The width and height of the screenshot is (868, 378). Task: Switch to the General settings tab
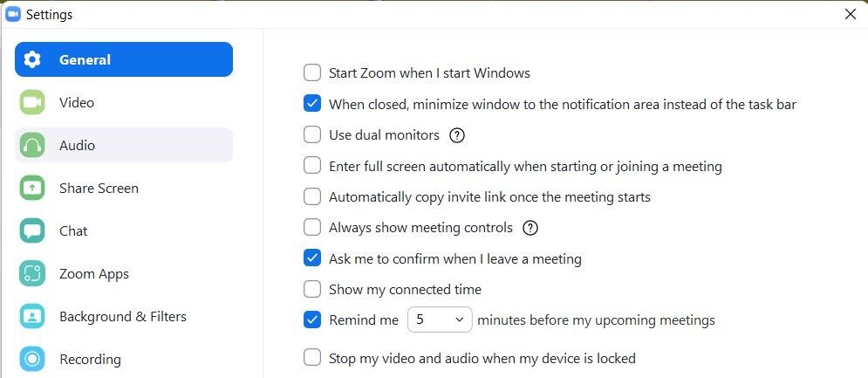(x=124, y=59)
